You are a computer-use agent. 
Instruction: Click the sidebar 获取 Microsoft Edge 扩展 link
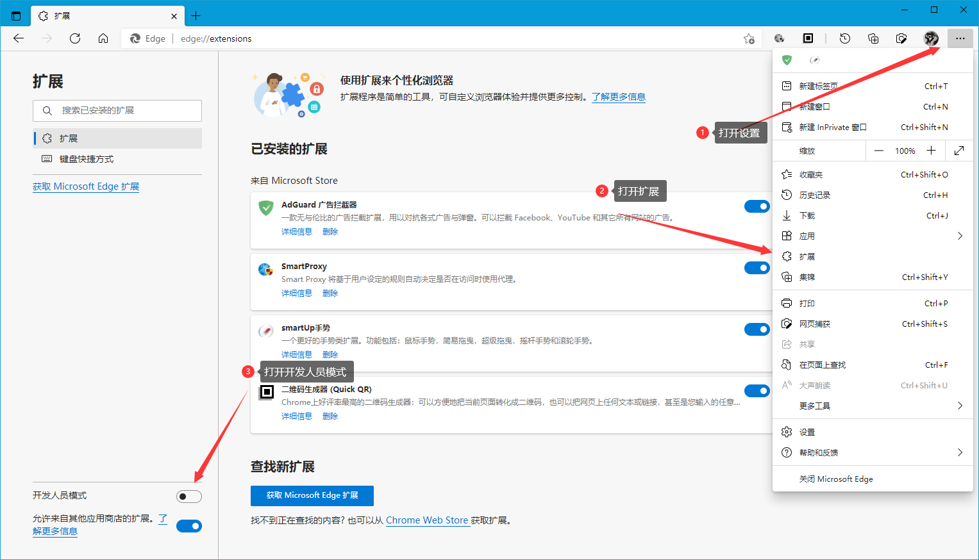(86, 186)
